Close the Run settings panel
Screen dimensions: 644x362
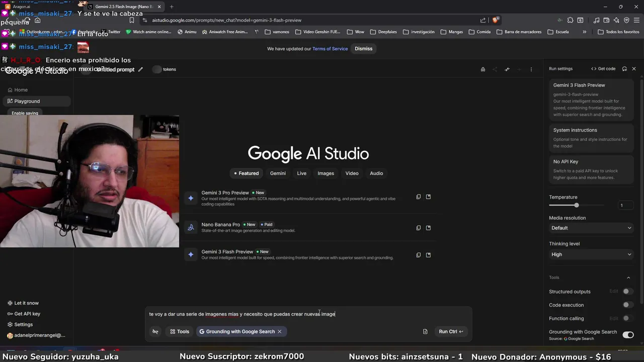[634, 69]
